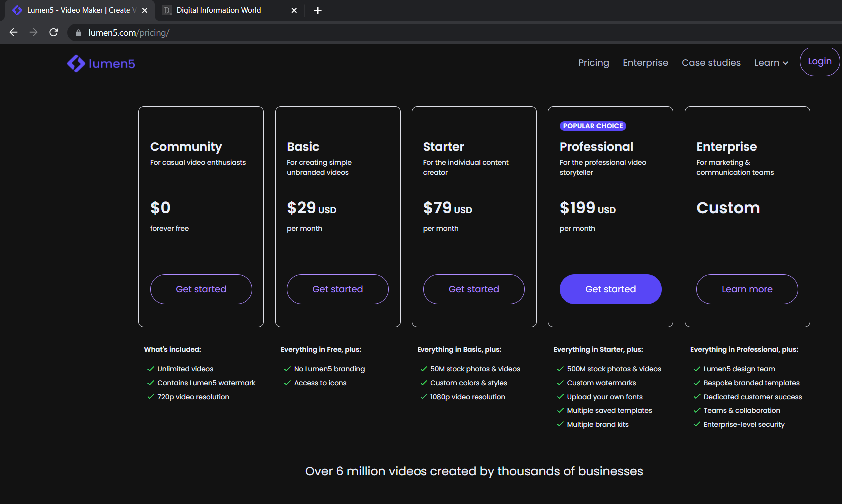
Task: Click the Enterprise plan card title
Action: tap(727, 147)
